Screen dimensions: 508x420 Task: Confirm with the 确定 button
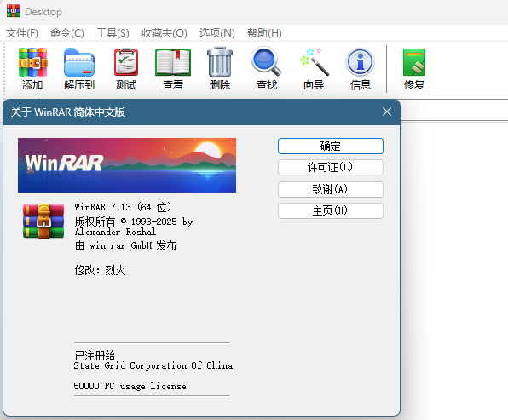331,146
